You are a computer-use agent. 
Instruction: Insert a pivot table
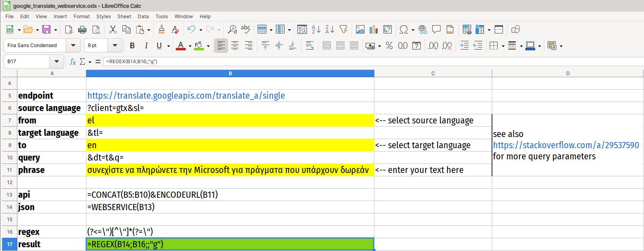388,29
